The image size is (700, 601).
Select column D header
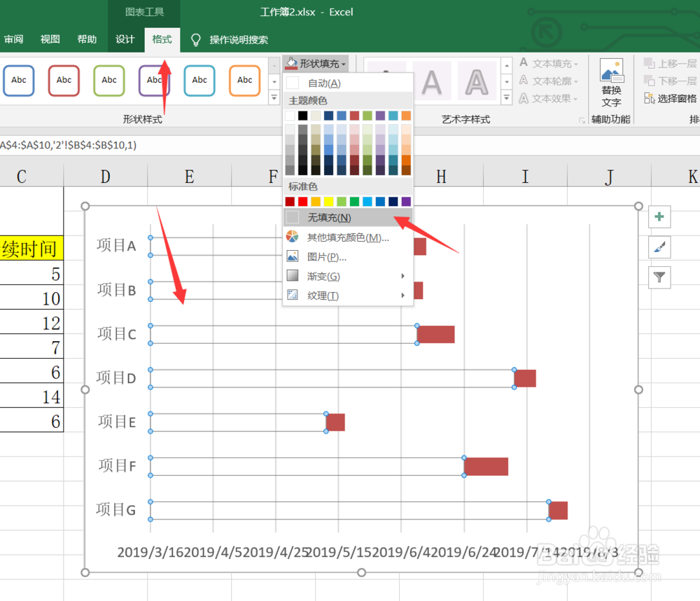(x=106, y=176)
